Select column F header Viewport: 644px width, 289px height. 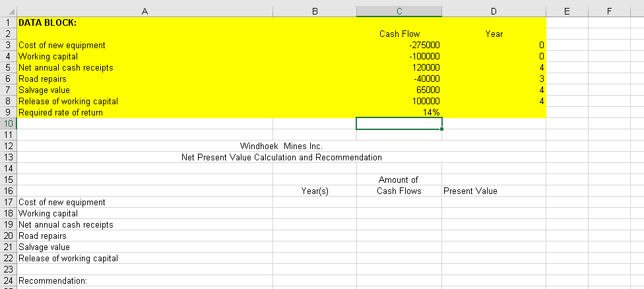click(x=609, y=11)
